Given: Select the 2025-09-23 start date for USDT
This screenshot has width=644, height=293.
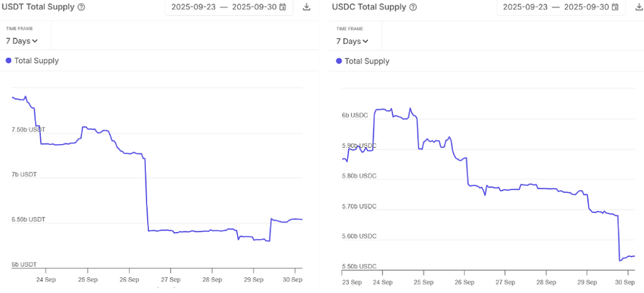Looking at the screenshot, I should click(194, 7).
